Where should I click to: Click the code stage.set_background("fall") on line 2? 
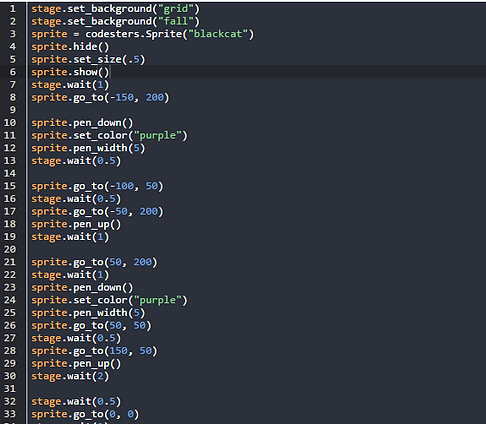click(115, 22)
